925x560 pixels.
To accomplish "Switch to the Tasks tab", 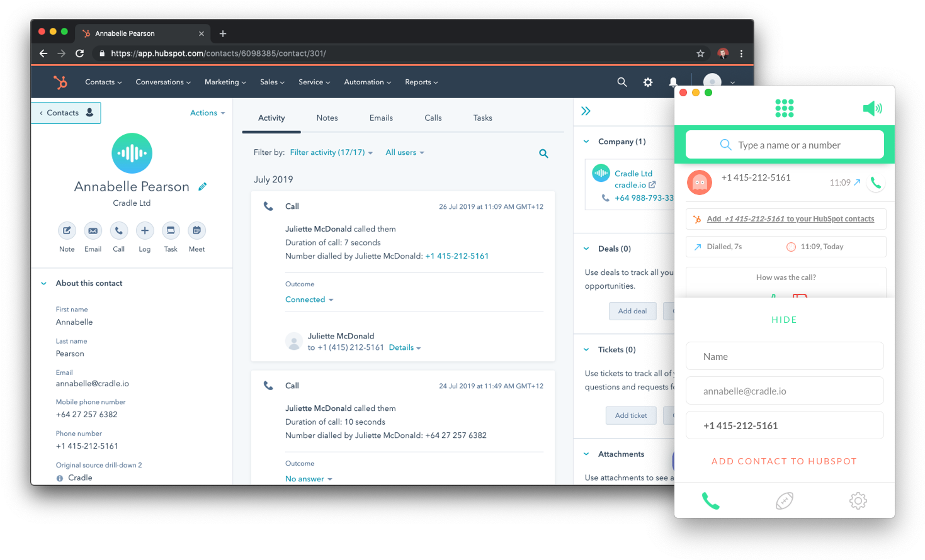I will click(x=482, y=118).
